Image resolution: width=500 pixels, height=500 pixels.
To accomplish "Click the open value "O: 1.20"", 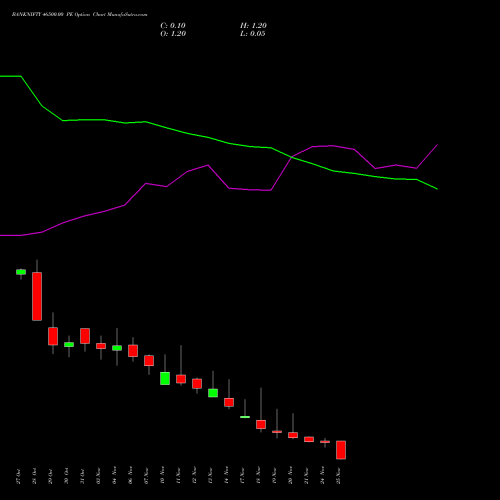I will 173,34.
